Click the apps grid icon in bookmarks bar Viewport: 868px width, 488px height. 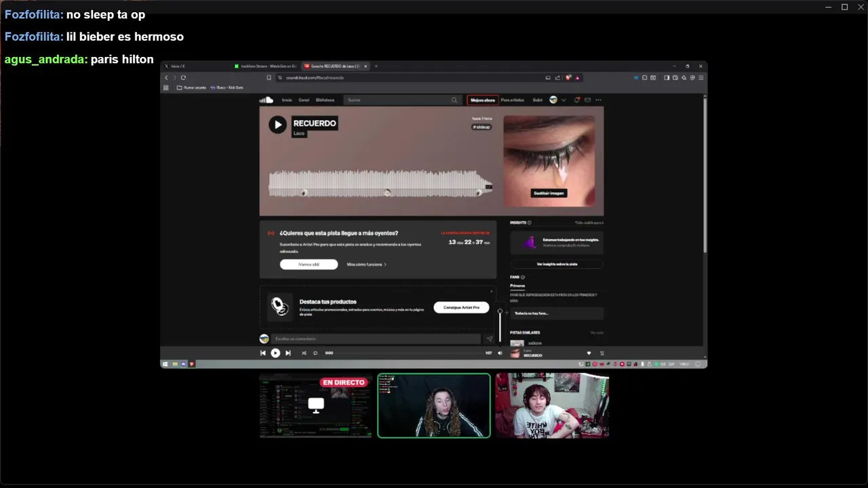(166, 87)
